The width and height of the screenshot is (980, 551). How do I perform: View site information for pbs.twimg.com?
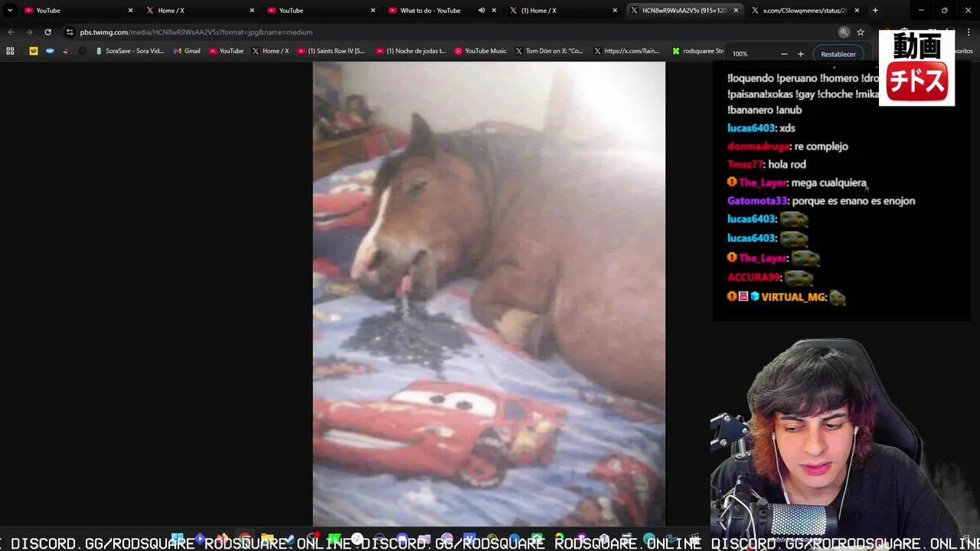[x=70, y=32]
